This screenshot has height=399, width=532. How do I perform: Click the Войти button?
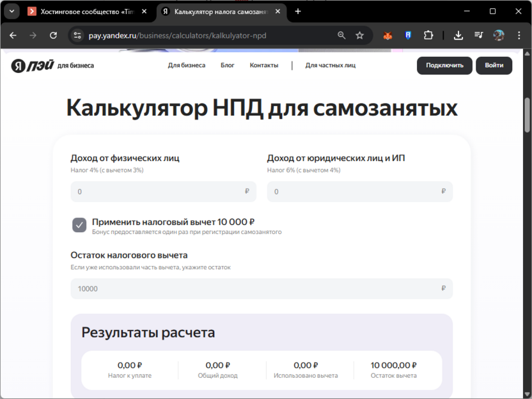click(x=494, y=65)
